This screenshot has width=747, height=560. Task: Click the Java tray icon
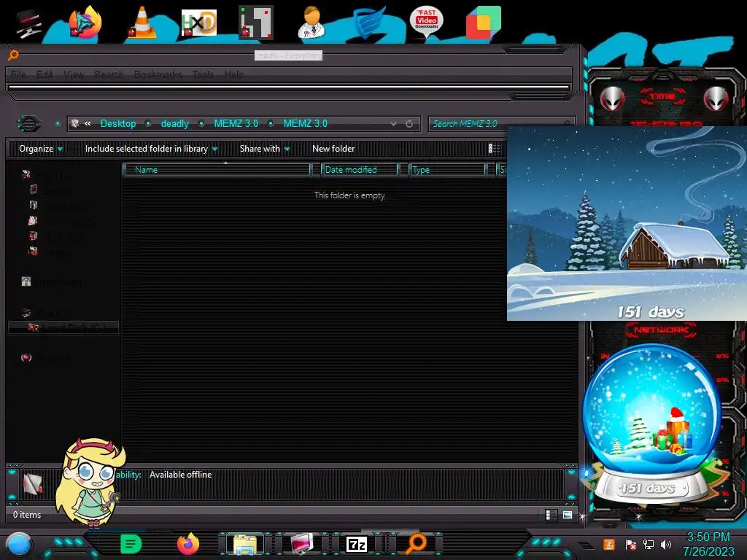(608, 544)
